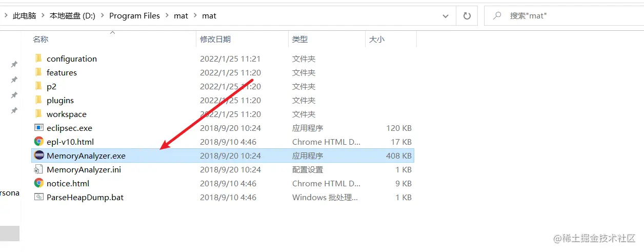Click the first pin icon in navigation pane

[14, 64]
